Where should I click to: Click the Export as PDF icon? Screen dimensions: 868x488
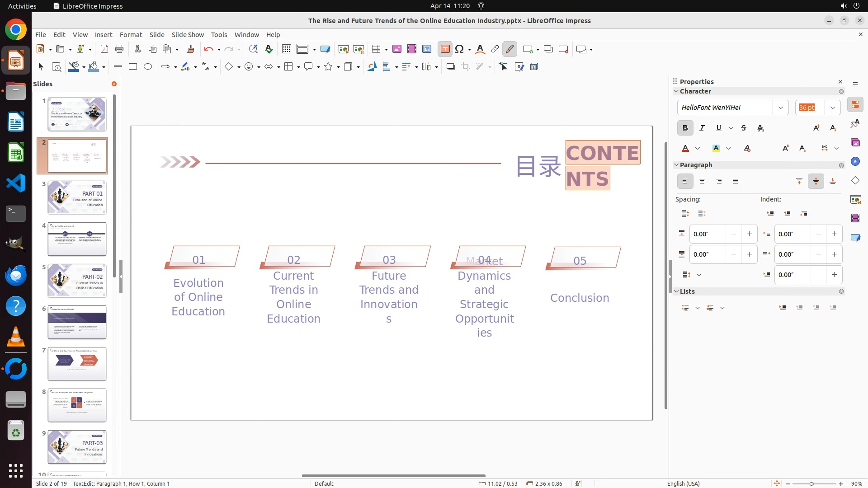[104, 49]
